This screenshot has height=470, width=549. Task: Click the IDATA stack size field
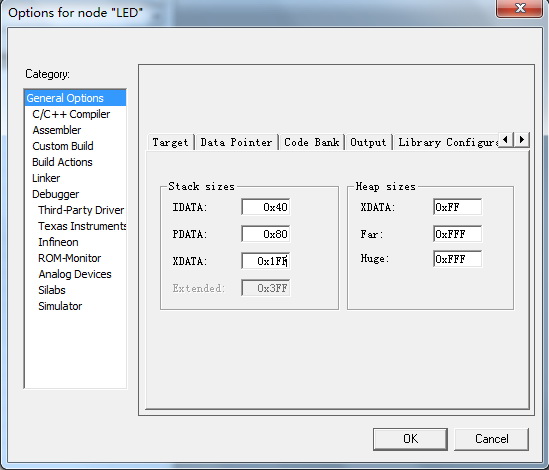[266, 207]
